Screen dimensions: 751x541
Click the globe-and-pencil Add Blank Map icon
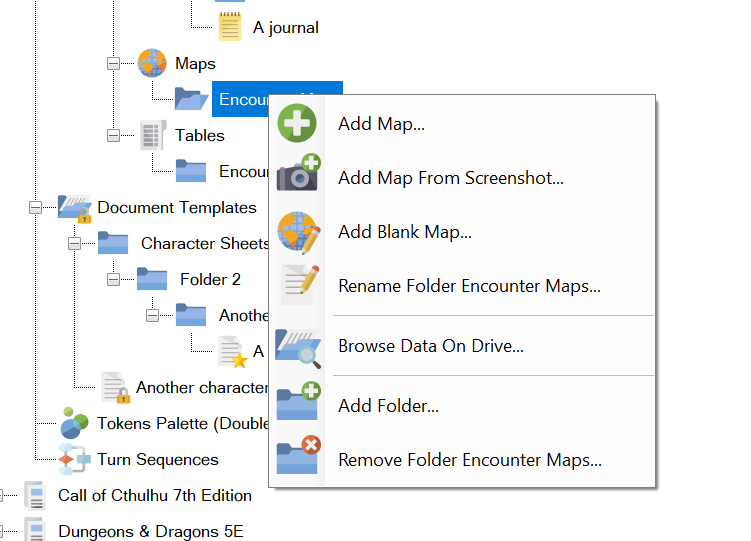[297, 232]
